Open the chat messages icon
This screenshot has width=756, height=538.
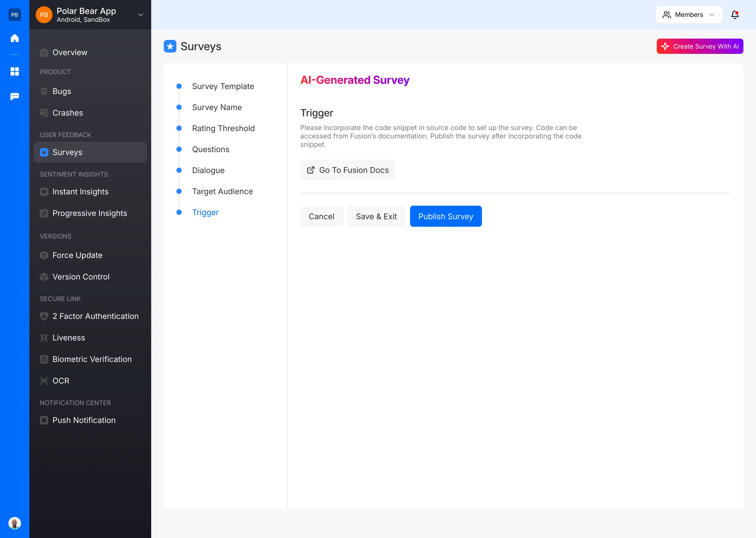pos(14,96)
